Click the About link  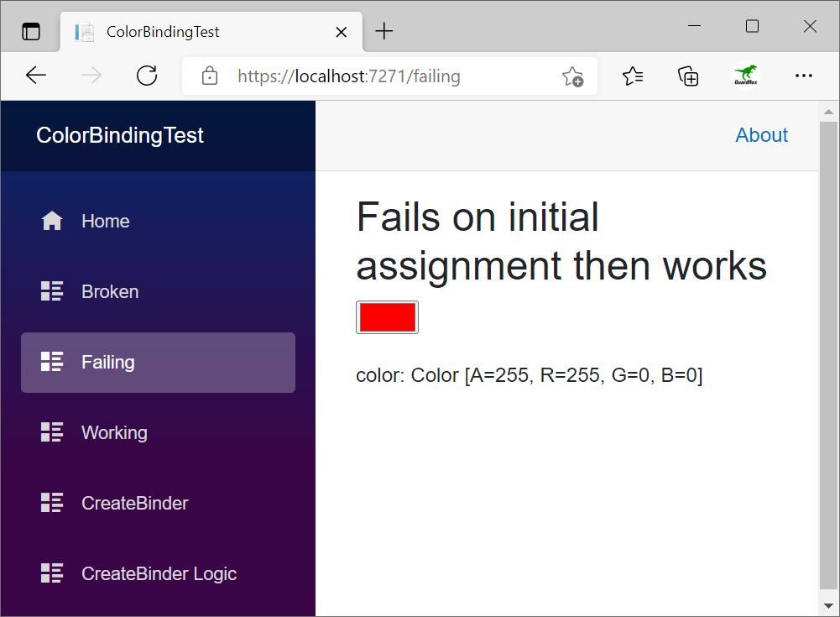(x=761, y=134)
